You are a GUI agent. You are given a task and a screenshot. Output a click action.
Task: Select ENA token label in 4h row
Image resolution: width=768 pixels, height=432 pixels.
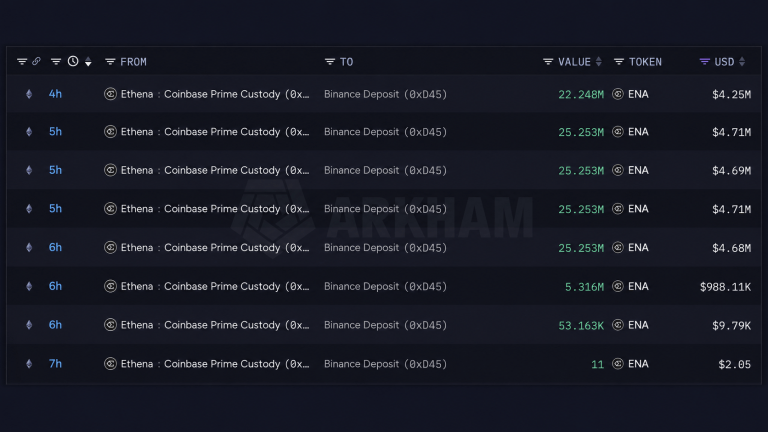point(638,94)
